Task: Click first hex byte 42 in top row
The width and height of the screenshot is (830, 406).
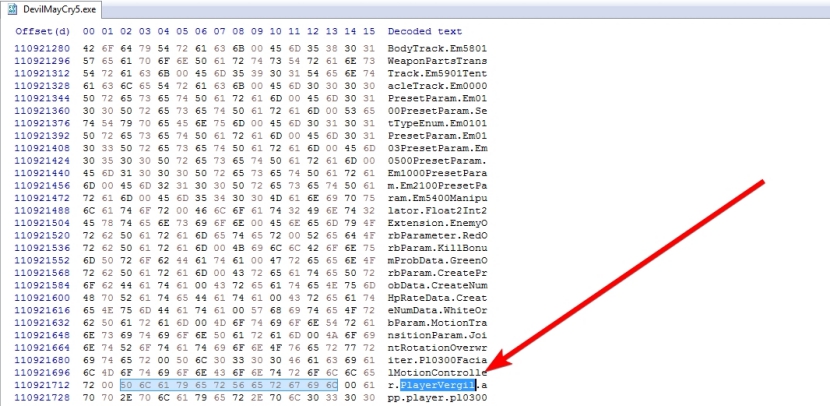Action: click(x=88, y=48)
